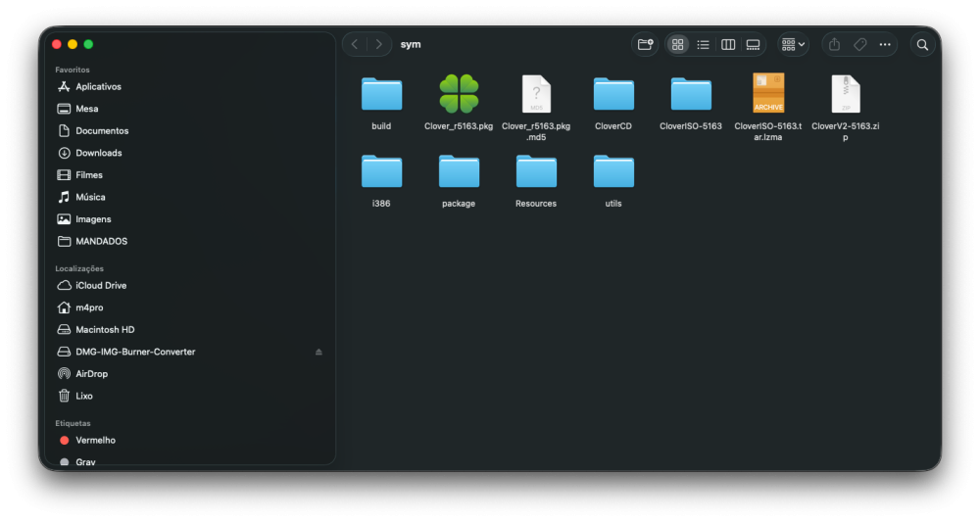This screenshot has width=980, height=522.
Task: Go back with the left chevron button
Action: pos(355,44)
